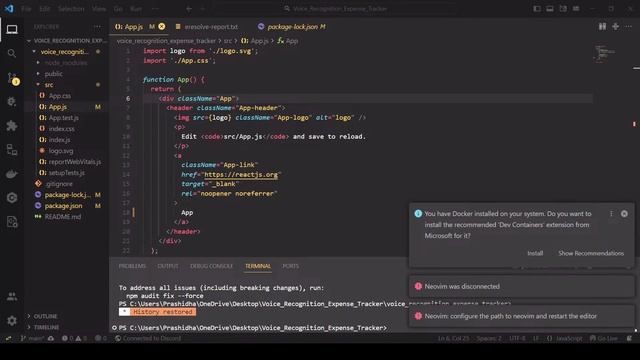
Task: Expand the node_modules folder
Action: tap(66, 63)
